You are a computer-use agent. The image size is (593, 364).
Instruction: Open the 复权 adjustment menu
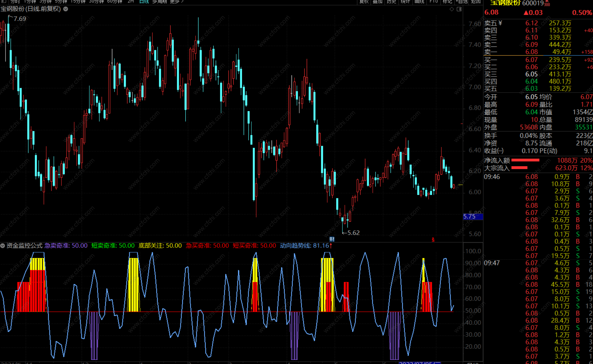(364, 2)
